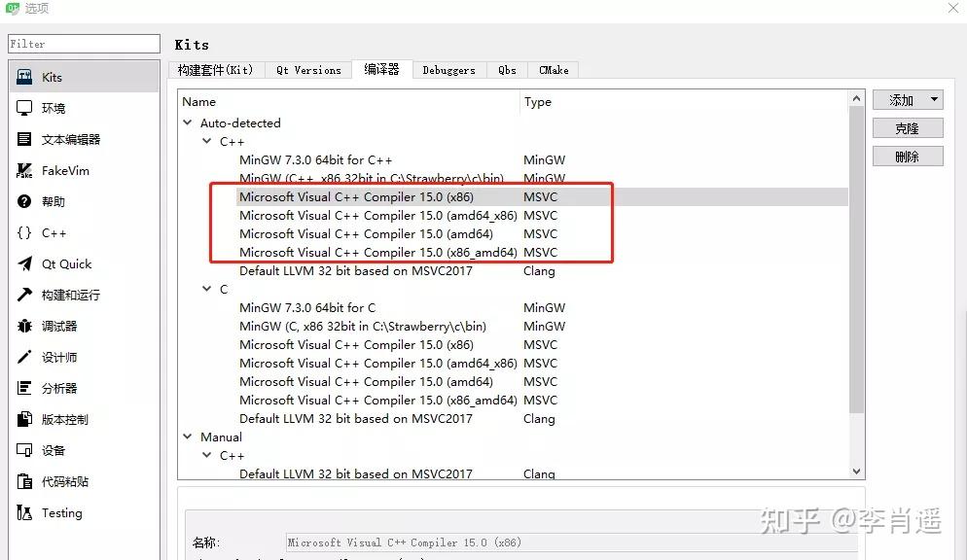Open the Debuggers tab
Image resolution: width=967 pixels, height=560 pixels.
(x=448, y=69)
